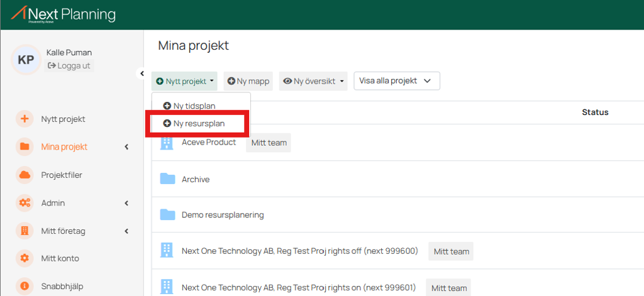Open the Demo resursplanering folder
This screenshot has height=296, width=644.
point(222,215)
